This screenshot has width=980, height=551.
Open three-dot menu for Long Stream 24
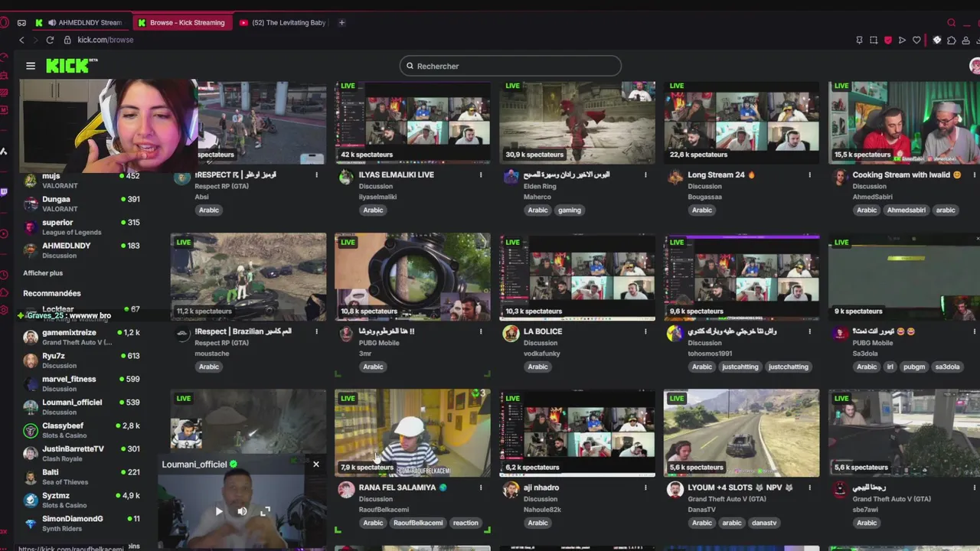tap(810, 175)
